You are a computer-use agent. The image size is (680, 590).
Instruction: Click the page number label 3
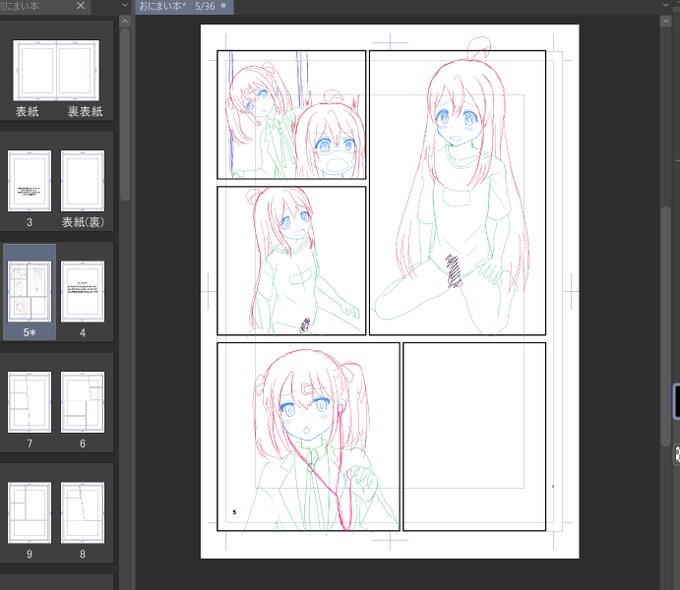29,222
